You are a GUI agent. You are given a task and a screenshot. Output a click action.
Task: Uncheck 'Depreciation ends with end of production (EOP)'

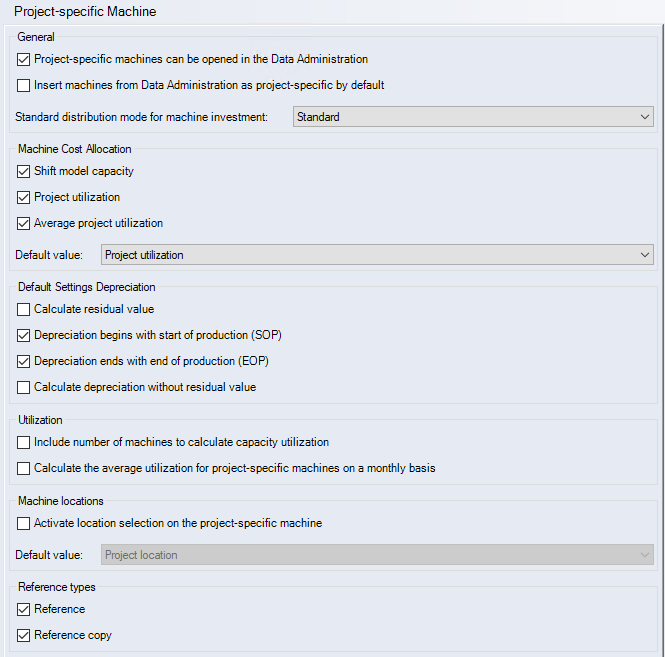(24, 362)
